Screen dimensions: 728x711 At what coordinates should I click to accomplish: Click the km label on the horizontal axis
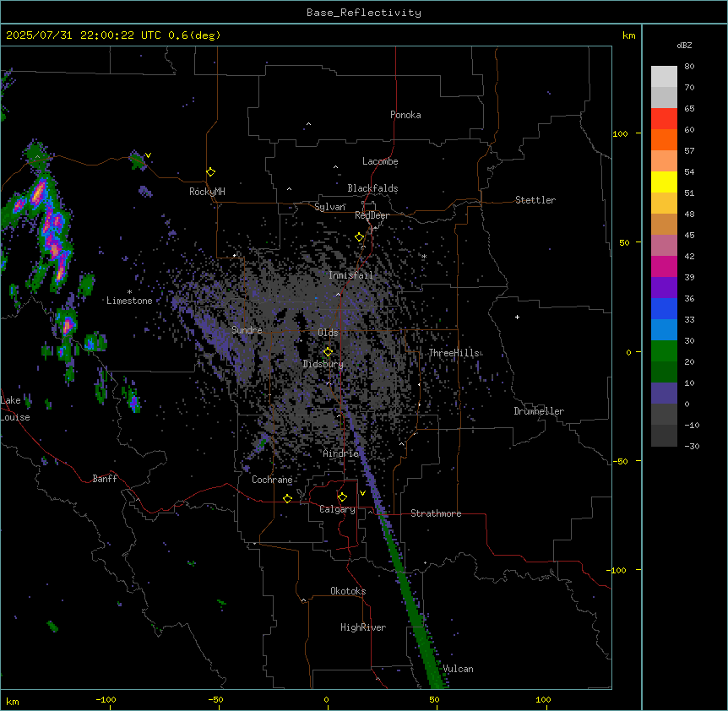13,701
